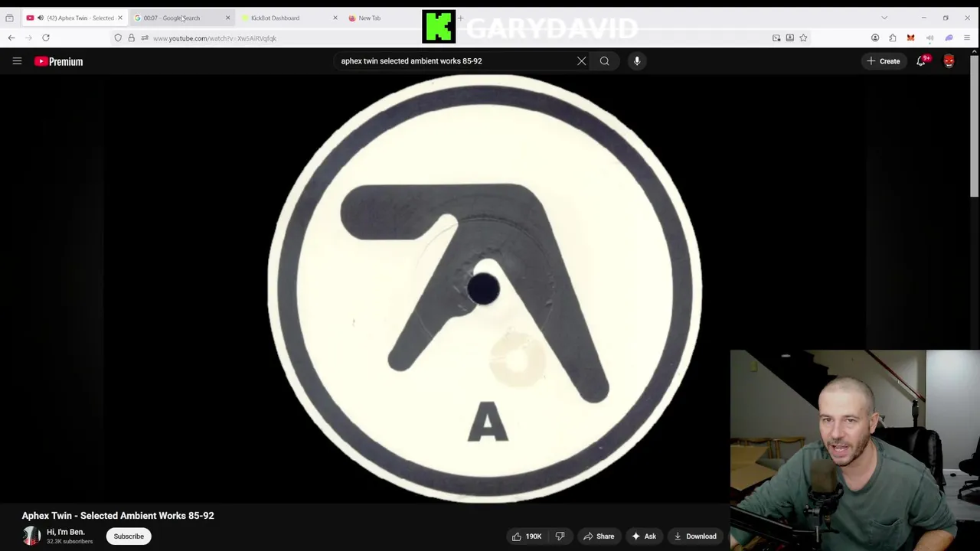Viewport: 980px width, 551px height.
Task: Open the Firefox account icon
Action: pyautogui.click(x=875, y=37)
